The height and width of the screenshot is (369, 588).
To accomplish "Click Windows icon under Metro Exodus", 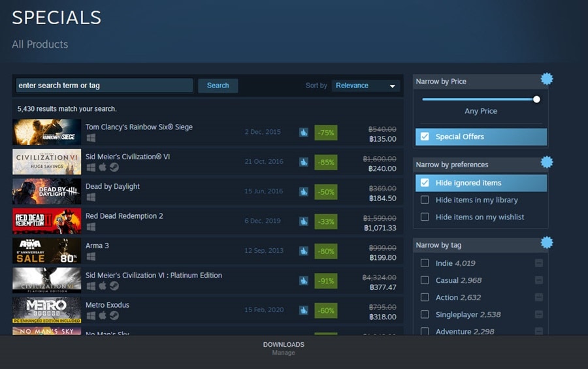I will click(x=91, y=315).
